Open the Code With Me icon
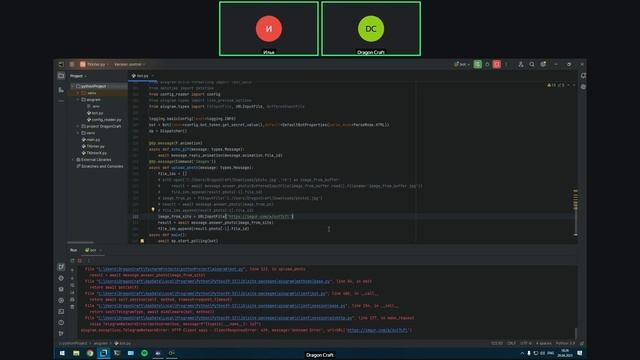Image resolution: width=640 pixels, height=360 pixels. [521, 64]
